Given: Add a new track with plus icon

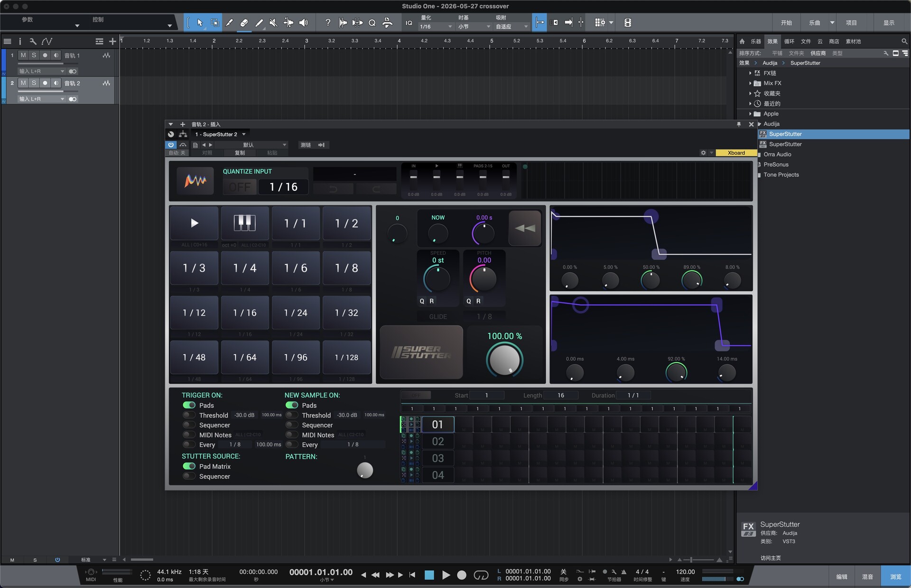Looking at the screenshot, I should [x=112, y=41].
